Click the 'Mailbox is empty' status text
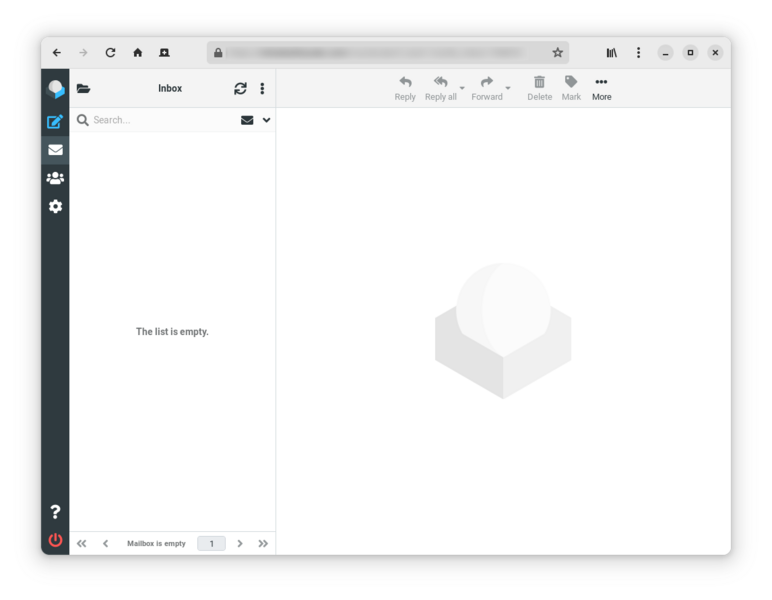This screenshot has width=772, height=600. click(x=156, y=543)
